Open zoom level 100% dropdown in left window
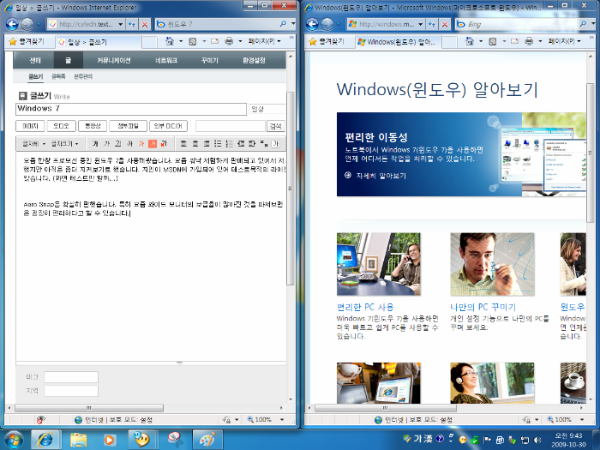Image resolution: width=600 pixels, height=450 pixels. [282, 419]
